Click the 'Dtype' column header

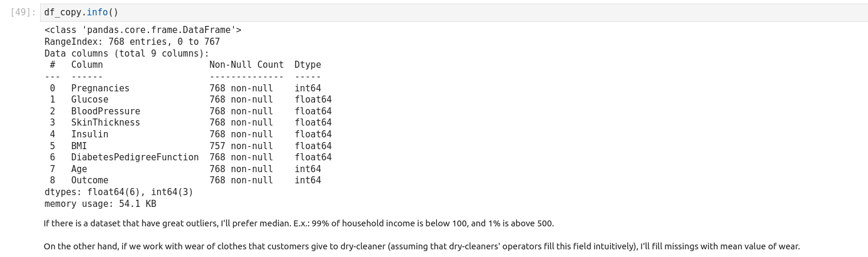tap(307, 65)
